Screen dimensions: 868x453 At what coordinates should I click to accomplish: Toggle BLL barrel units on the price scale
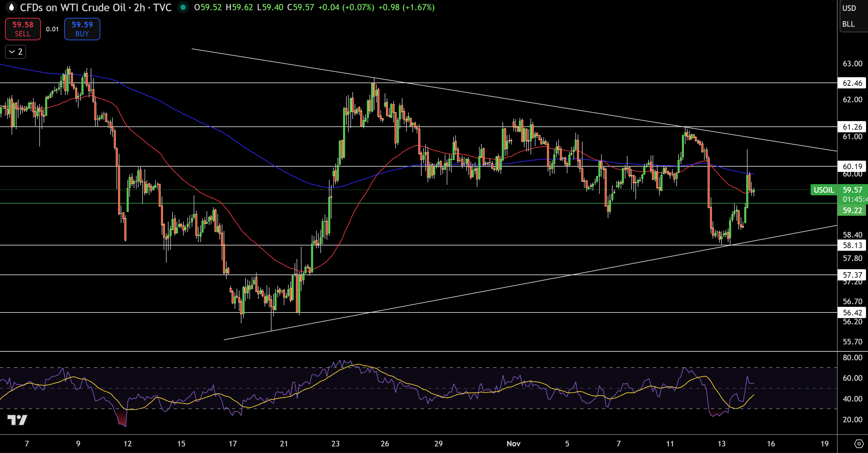click(x=850, y=24)
